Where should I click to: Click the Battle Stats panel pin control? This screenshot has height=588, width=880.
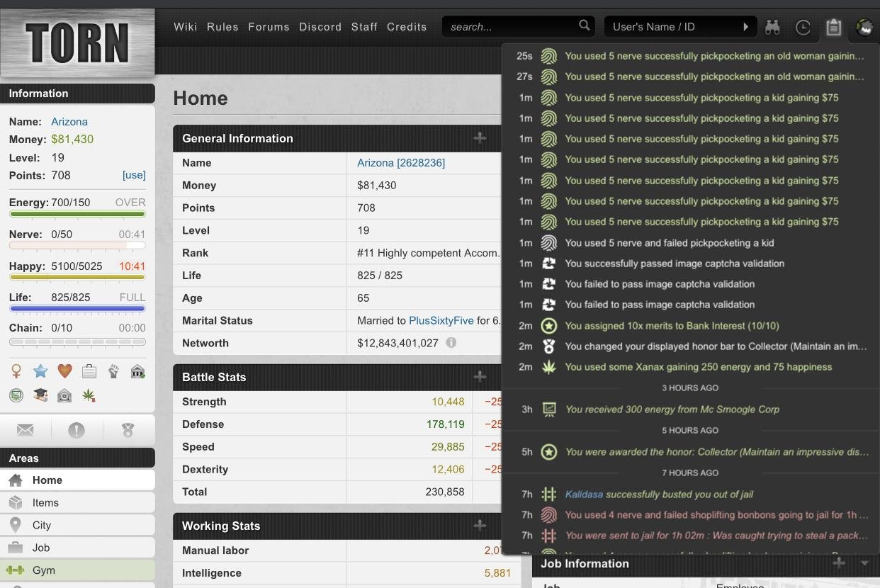(480, 377)
